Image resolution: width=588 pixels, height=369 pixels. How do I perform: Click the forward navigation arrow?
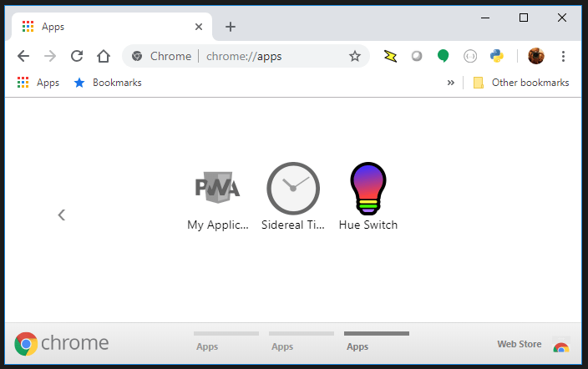50,56
